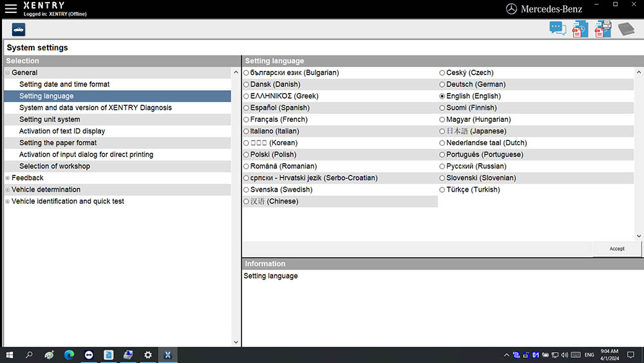Click the Mercedes-Benz star logo

click(x=511, y=9)
